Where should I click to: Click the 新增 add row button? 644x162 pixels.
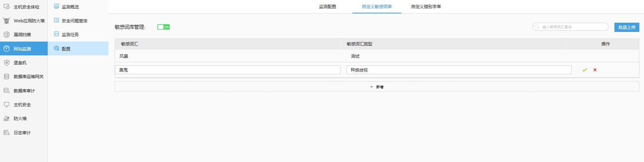377,87
